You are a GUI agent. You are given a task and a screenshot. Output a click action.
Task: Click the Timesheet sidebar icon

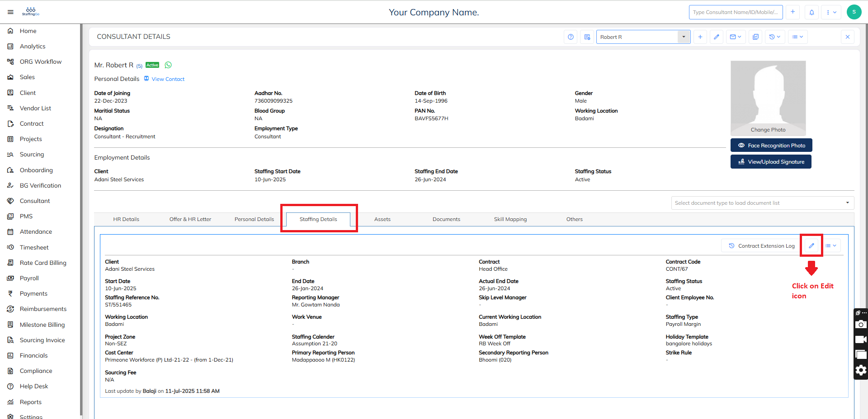tap(10, 248)
